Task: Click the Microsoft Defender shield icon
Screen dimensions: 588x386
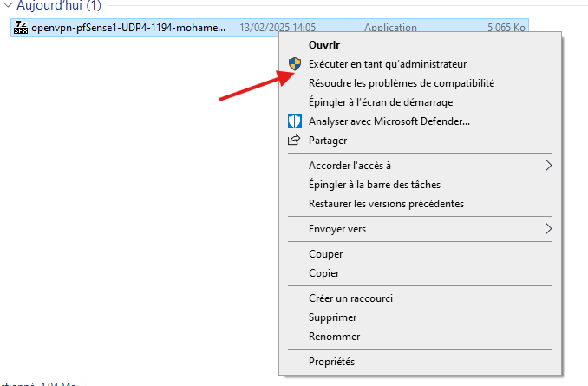Action: point(295,121)
